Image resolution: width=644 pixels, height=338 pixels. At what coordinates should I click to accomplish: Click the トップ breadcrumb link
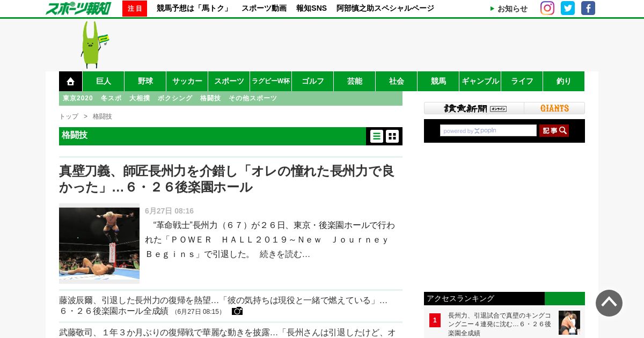(x=69, y=116)
